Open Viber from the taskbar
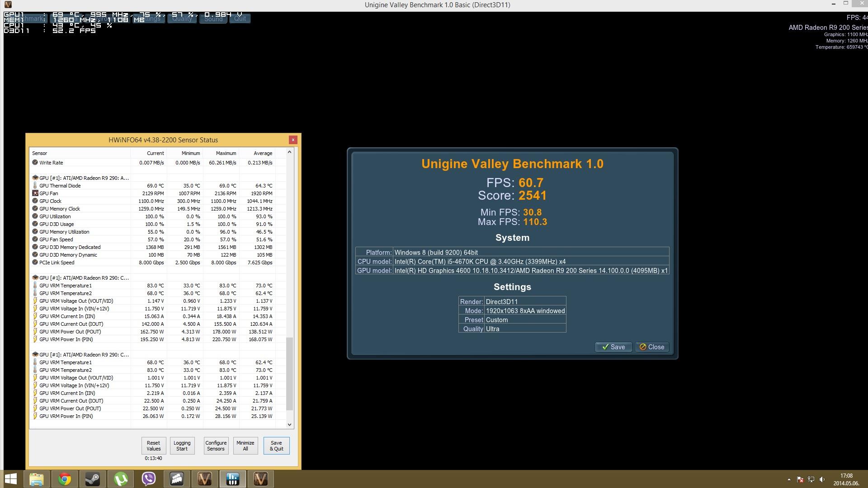The height and width of the screenshot is (488, 868). click(x=149, y=479)
